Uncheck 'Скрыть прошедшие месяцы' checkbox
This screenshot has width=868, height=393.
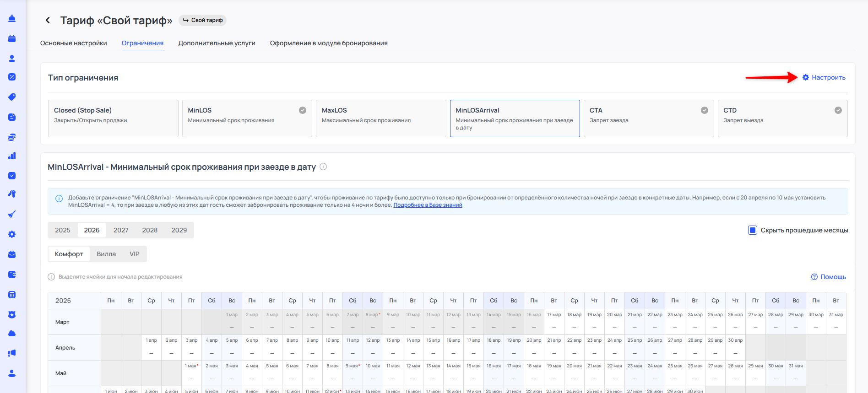click(752, 230)
